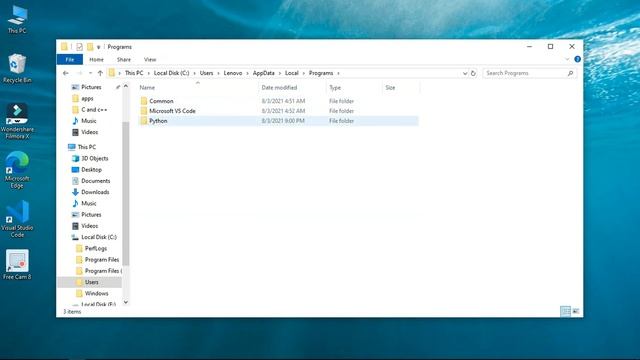The width and height of the screenshot is (640, 360).
Task: Open the View ribbon tab
Action: (x=150, y=60)
